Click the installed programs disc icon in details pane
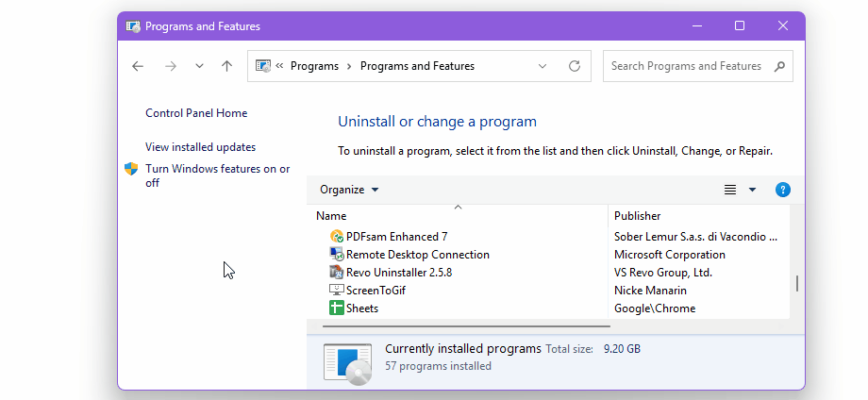The height and width of the screenshot is (400, 868). [x=348, y=363]
